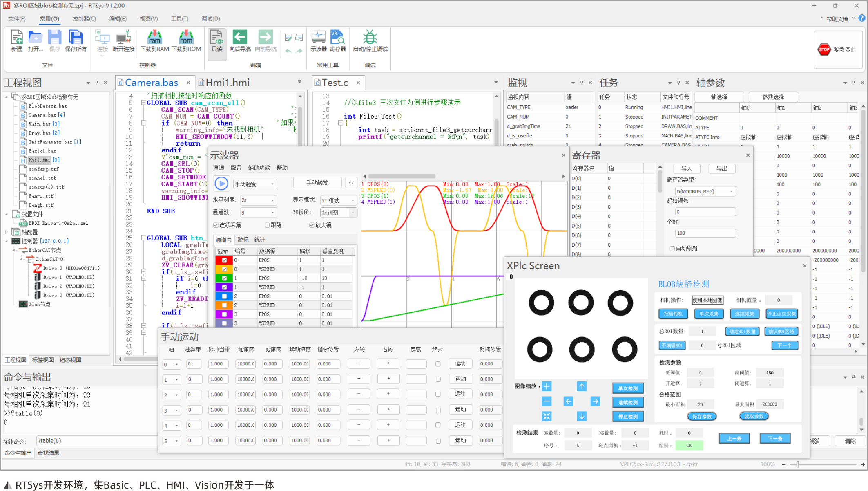Adjust the zoom slider in status bar
This screenshot has width=868, height=491.
(x=797, y=464)
